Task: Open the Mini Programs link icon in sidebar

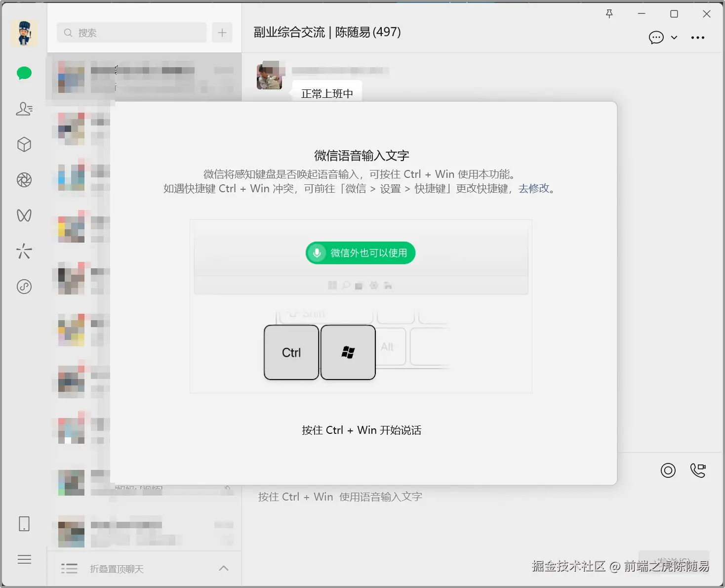Action: [x=24, y=287]
